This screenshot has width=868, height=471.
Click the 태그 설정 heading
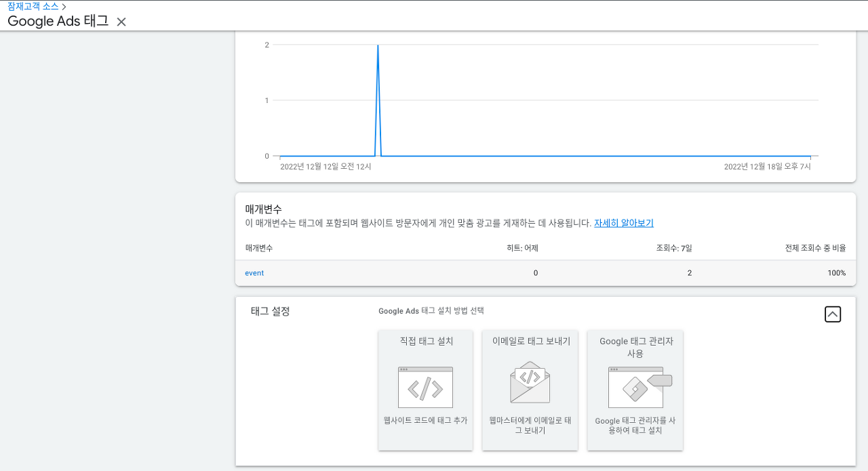pyautogui.click(x=271, y=312)
